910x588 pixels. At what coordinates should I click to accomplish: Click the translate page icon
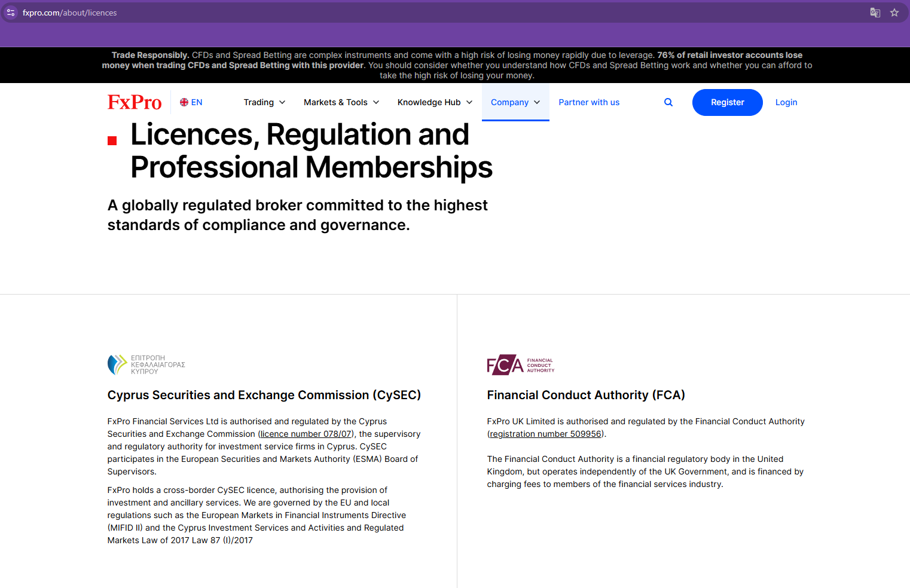click(x=875, y=13)
